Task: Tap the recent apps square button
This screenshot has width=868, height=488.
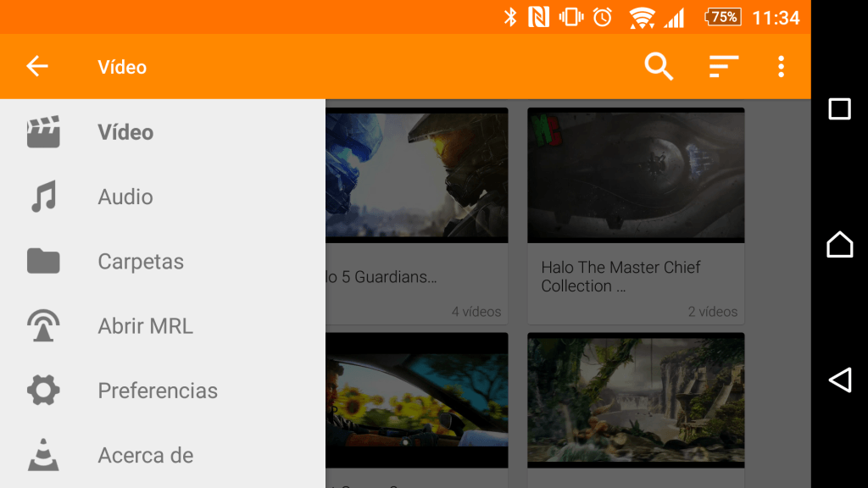Action: click(839, 108)
